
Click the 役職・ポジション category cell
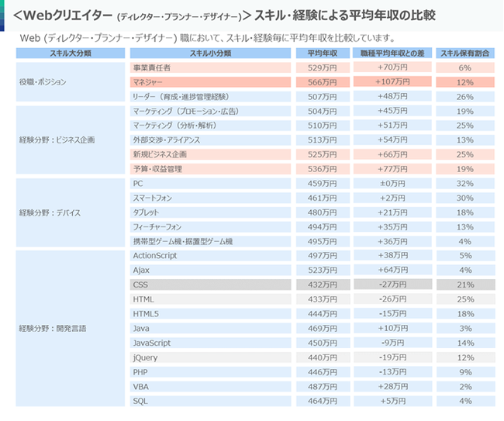click(71, 82)
